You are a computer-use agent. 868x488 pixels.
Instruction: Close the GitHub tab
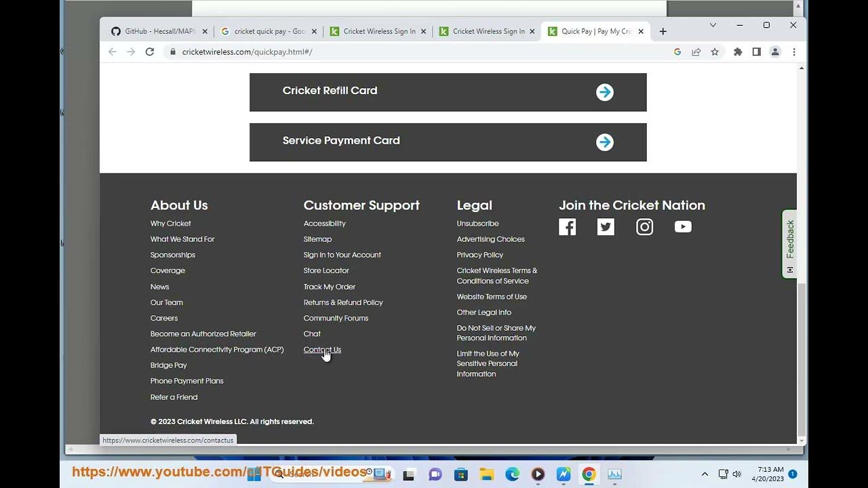[205, 31]
